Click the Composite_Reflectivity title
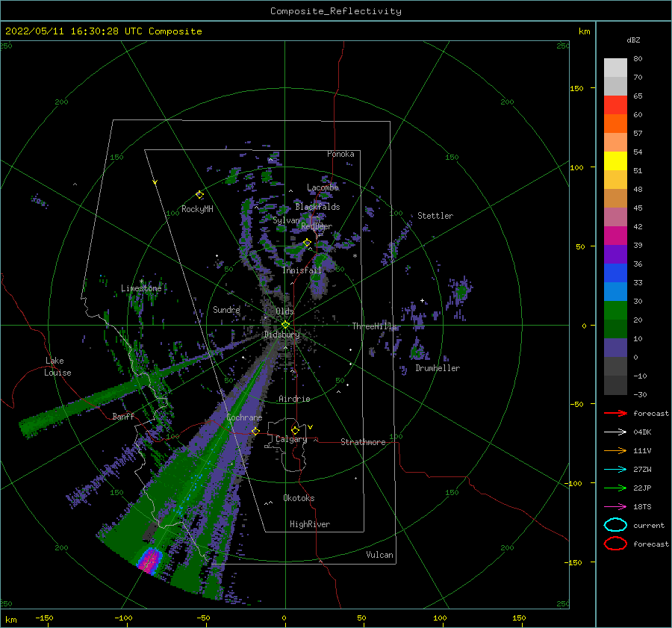The image size is (672, 628). [x=336, y=11]
